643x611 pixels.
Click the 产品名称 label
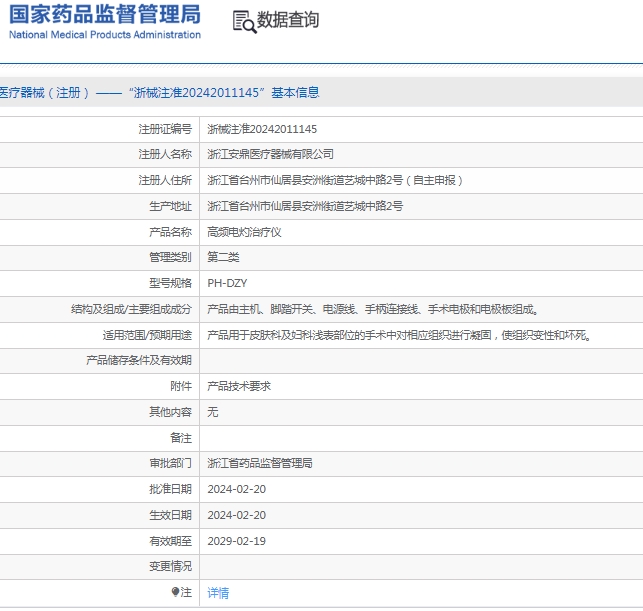[171, 232]
